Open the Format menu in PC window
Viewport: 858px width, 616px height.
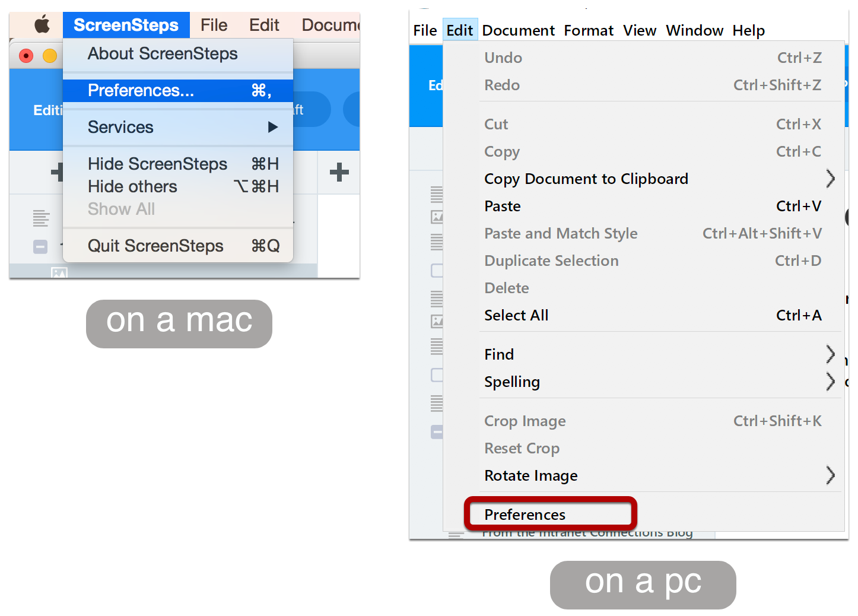tap(589, 30)
